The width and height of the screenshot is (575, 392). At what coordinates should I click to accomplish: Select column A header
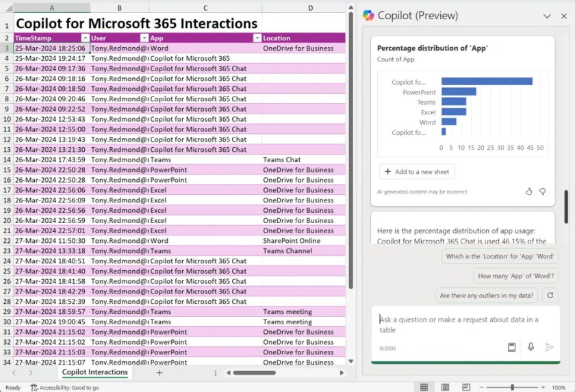coord(52,8)
